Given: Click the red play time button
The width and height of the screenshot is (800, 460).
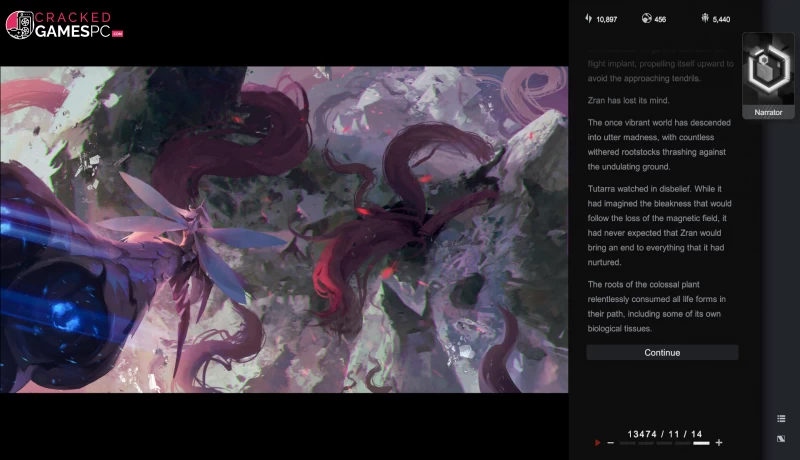Looking at the screenshot, I should (597, 443).
